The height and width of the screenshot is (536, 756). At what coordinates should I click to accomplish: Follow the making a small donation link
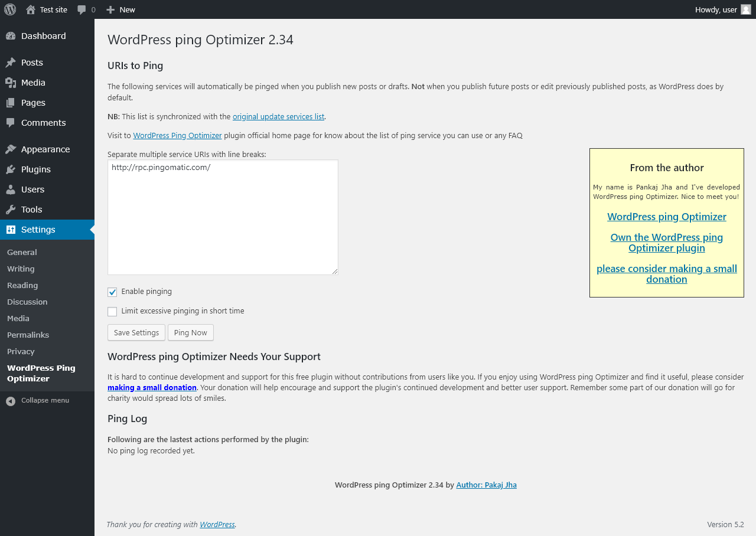[152, 388]
